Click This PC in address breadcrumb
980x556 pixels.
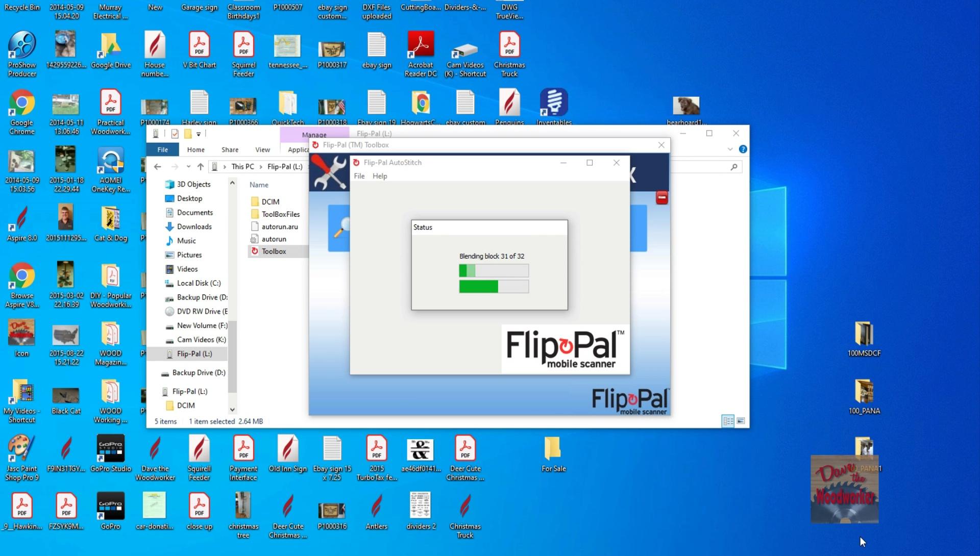click(242, 167)
